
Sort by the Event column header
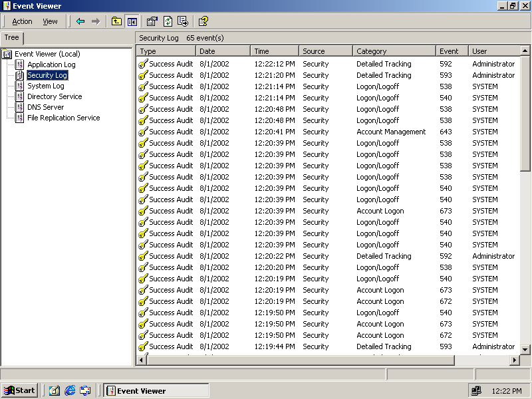451,51
